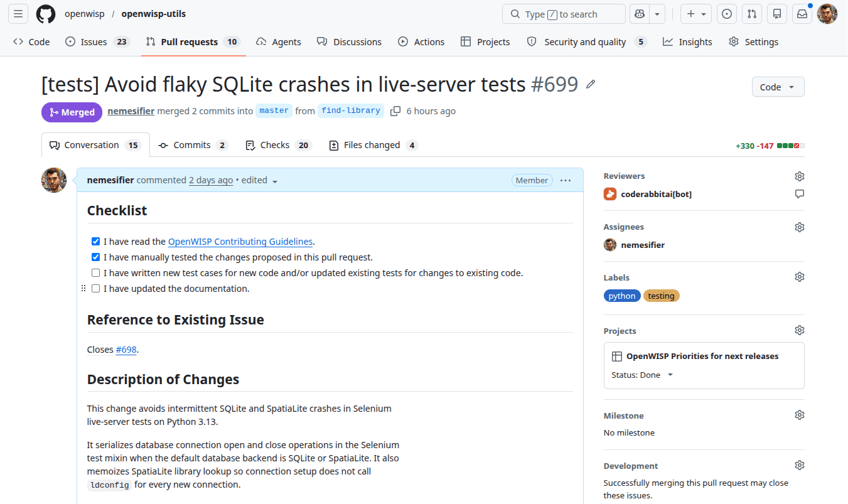
Task: Open user profile avatar menu
Action: click(827, 14)
